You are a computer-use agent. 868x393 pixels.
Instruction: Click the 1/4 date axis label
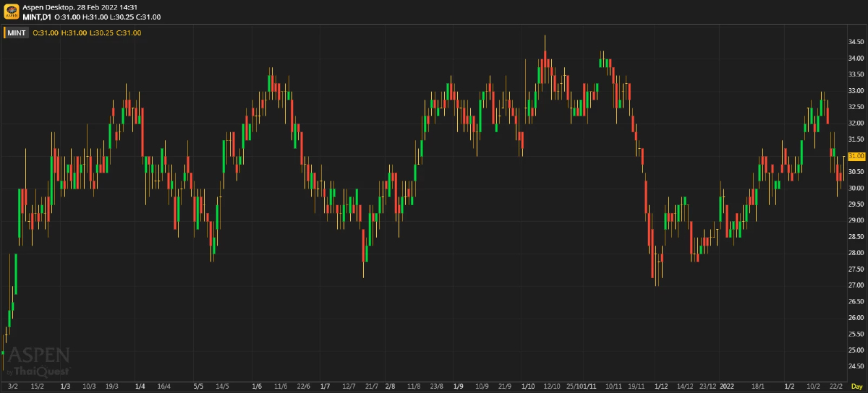pos(140,386)
